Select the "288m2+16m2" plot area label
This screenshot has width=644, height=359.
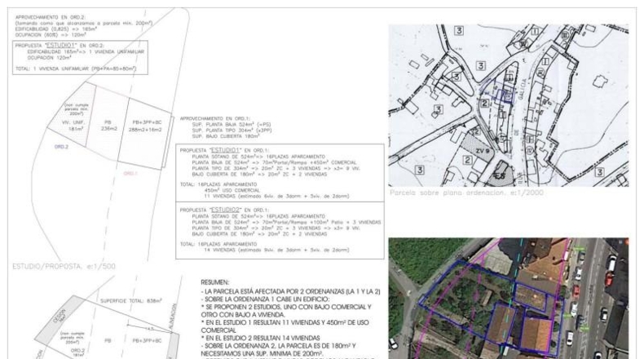click(145, 130)
